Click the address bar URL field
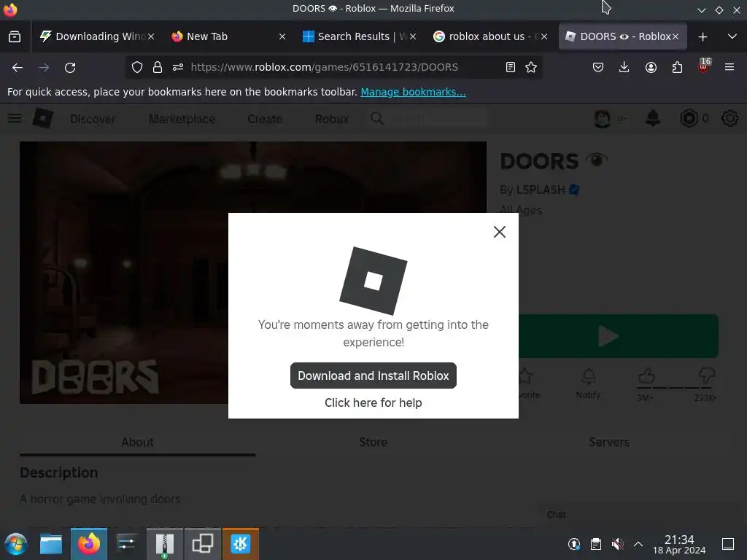This screenshot has height=560, width=747. pyautogui.click(x=333, y=68)
